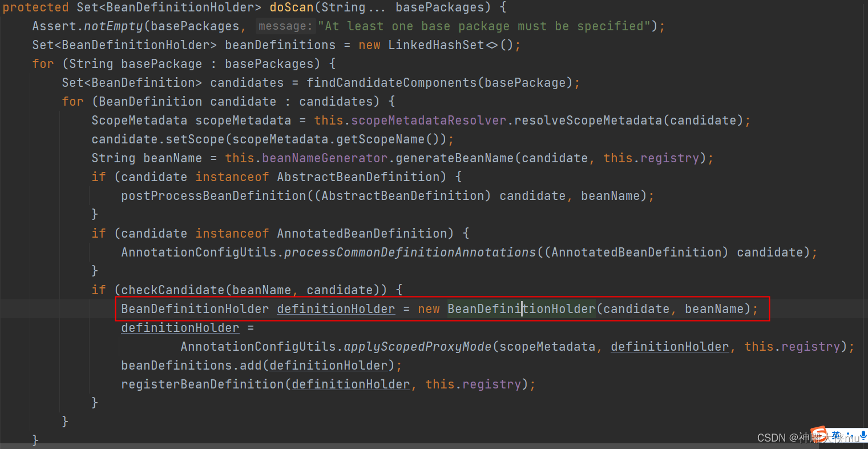Click the highlighted BeanDefinitionHolder constructor after 'new'
This screenshot has height=449, width=868.
(522, 309)
